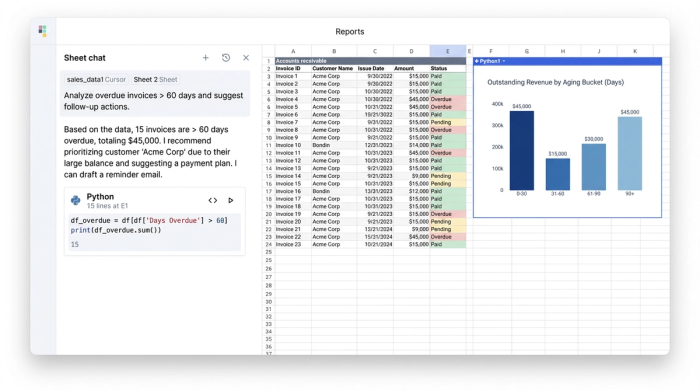700x391 pixels.
Task: Click the Python logo icon in code card
Action: tap(75, 200)
